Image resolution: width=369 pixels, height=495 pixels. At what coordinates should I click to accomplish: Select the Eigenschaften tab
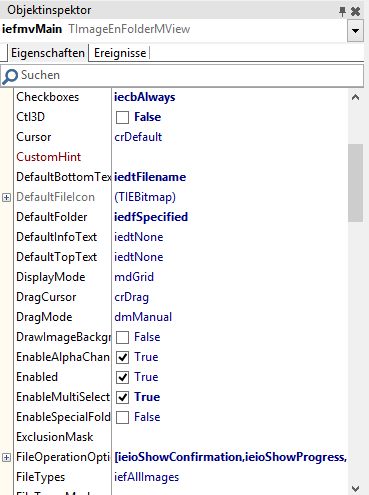pyautogui.click(x=48, y=53)
